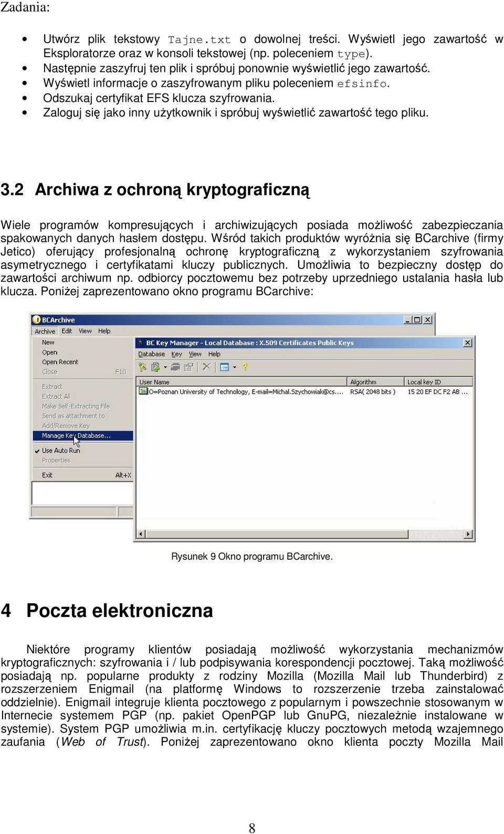Image resolution: width=504 pixels, height=834 pixels.
Task: Click the grayed Send as attachment to item
Action: click(83, 416)
